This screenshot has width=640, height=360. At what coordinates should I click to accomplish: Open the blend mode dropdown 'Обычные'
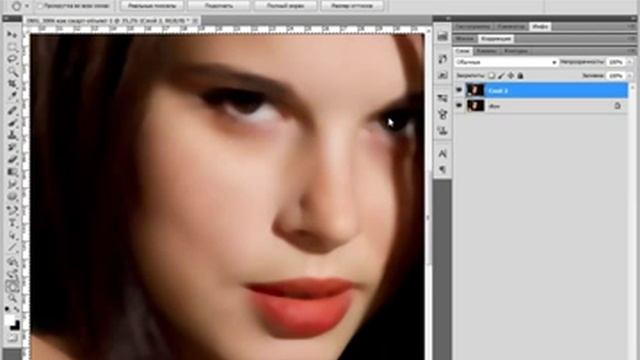click(x=506, y=62)
